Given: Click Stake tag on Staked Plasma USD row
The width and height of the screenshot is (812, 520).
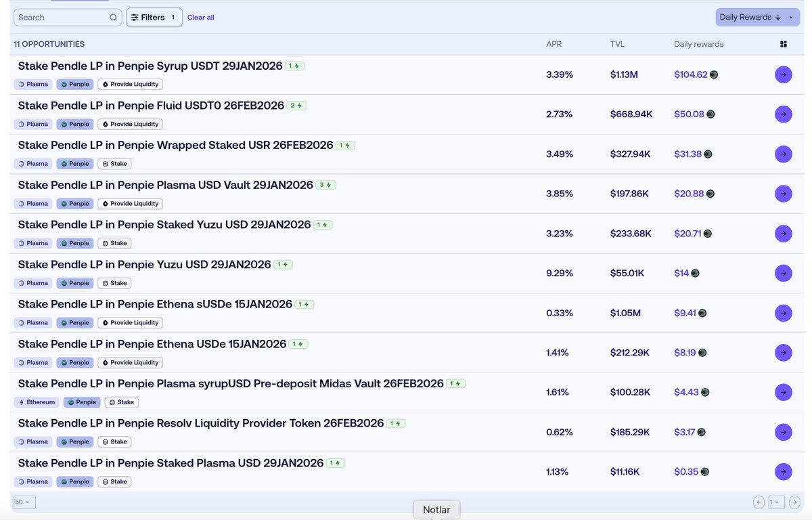Looking at the screenshot, I should tap(114, 482).
